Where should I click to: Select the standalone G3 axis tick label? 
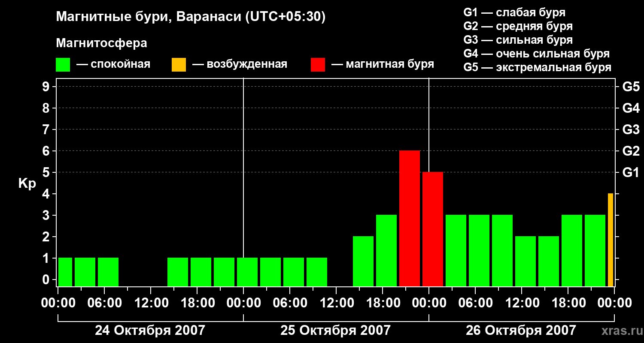click(631, 129)
